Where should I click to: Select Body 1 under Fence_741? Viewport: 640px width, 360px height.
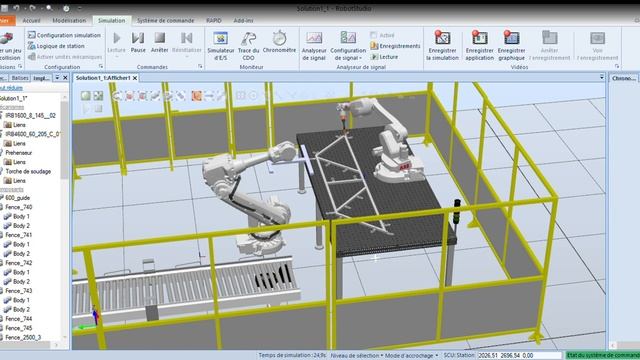[x=21, y=244]
